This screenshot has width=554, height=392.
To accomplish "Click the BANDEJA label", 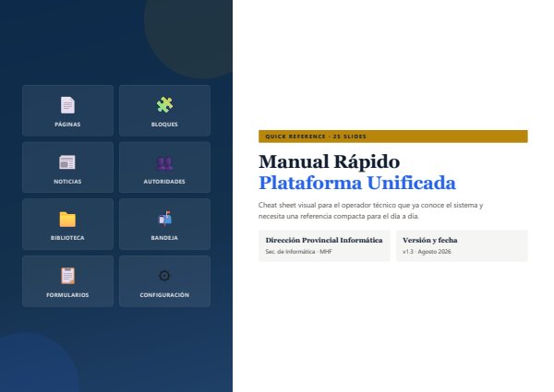I will [x=164, y=238].
